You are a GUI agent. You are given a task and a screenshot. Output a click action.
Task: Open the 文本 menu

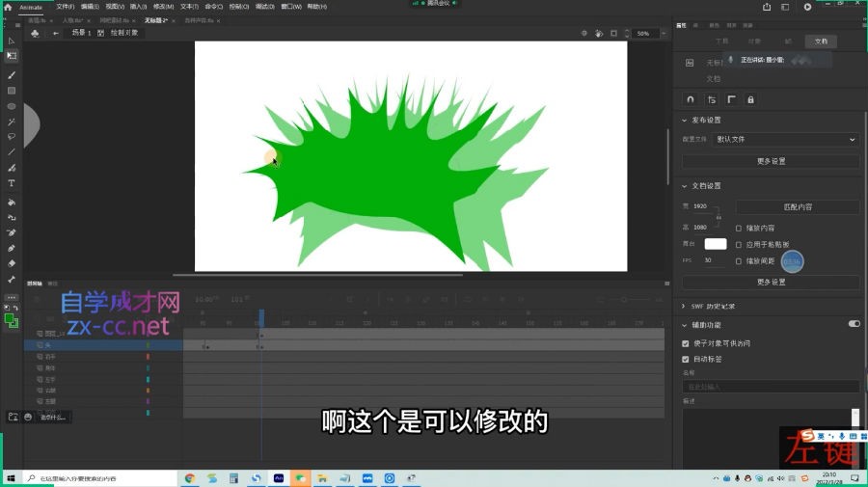(189, 7)
